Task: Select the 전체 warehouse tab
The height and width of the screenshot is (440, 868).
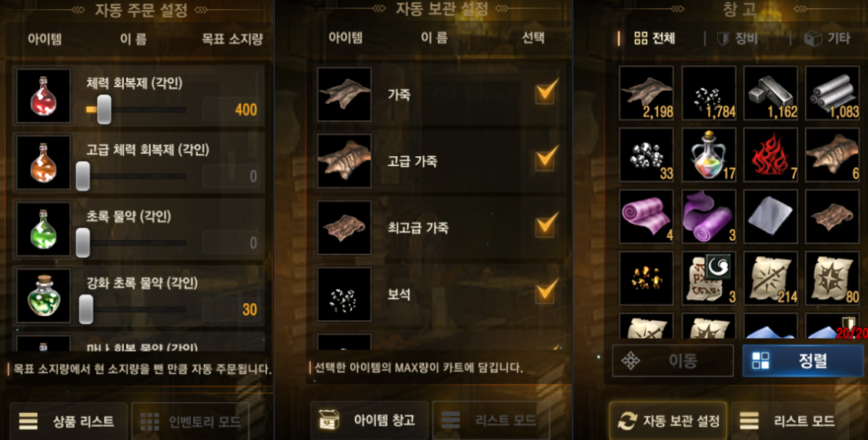Action: point(654,38)
